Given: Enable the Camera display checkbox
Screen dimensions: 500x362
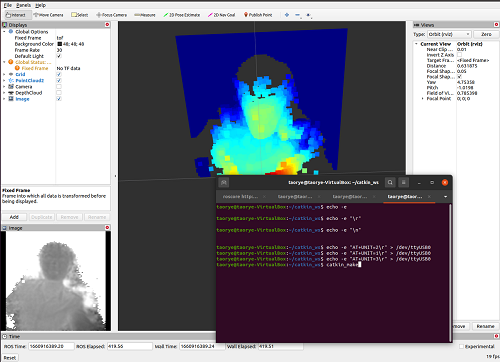Looking at the screenshot, I should pos(59,87).
